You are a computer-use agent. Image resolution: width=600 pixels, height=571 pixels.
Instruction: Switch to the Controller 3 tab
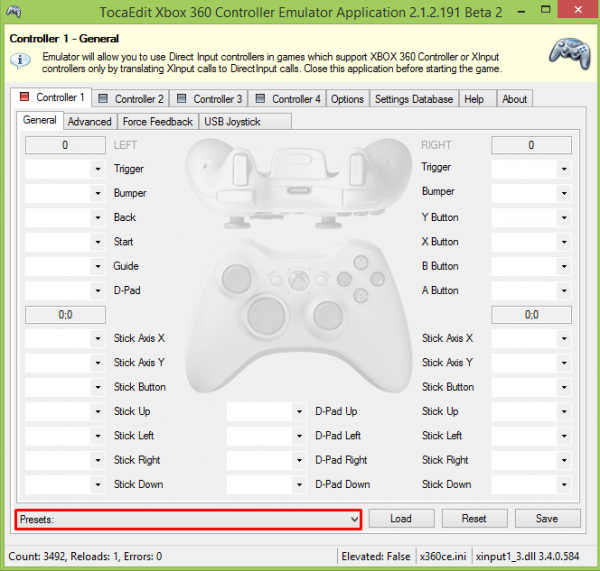(209, 98)
